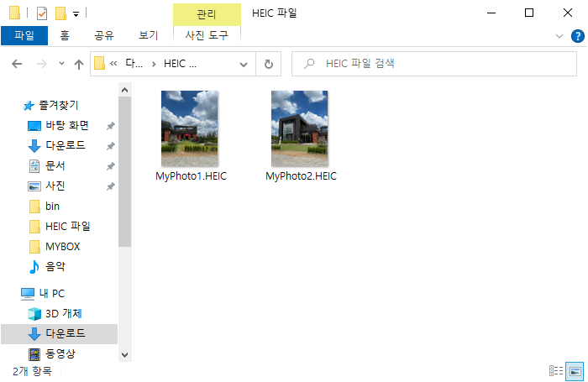Click the 다... breadcrumb segment
The height and width of the screenshot is (382, 588).
(x=134, y=63)
